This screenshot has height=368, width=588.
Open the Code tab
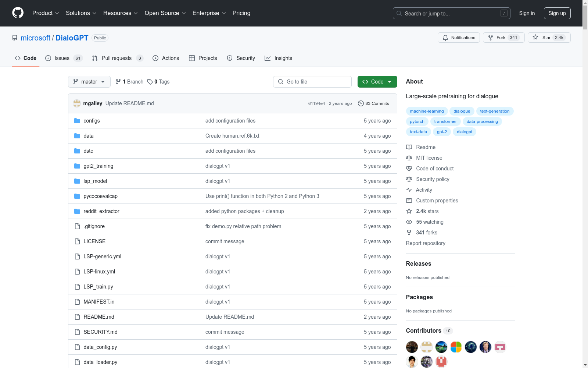[26, 58]
